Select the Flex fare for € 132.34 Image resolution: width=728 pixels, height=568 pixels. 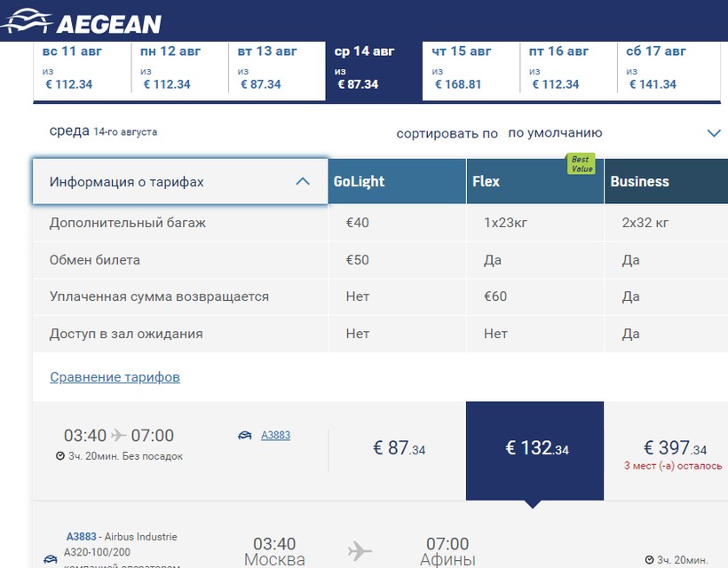point(534,448)
